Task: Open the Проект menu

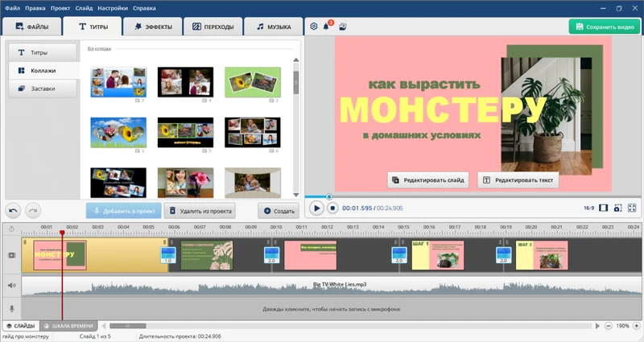Action: pos(60,8)
